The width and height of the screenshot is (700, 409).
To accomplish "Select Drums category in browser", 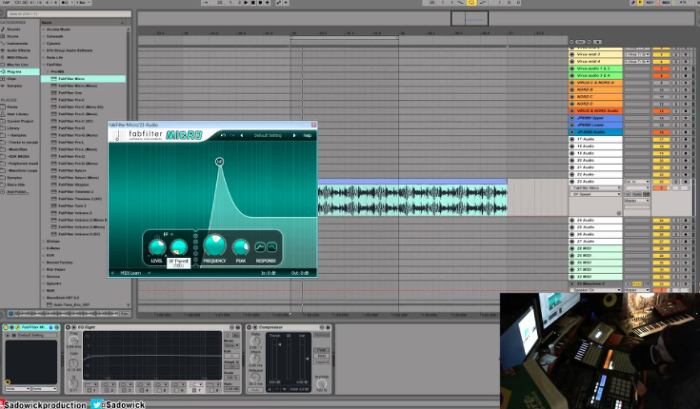I will pyautogui.click(x=12, y=36).
